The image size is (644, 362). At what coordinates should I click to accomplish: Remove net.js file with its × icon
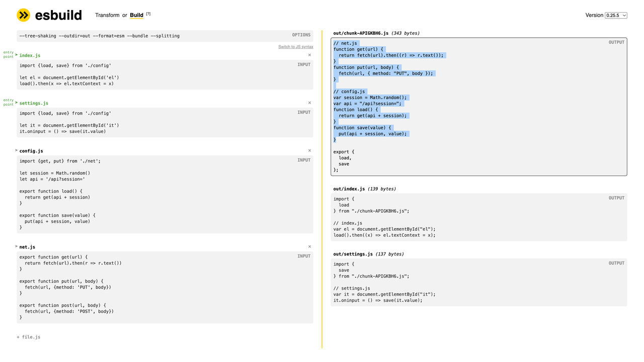(x=309, y=246)
